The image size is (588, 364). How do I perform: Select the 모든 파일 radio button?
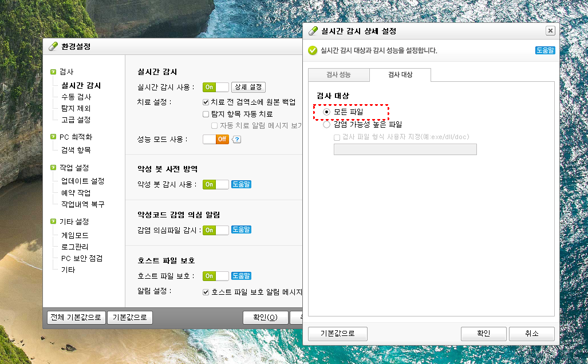tap(326, 112)
